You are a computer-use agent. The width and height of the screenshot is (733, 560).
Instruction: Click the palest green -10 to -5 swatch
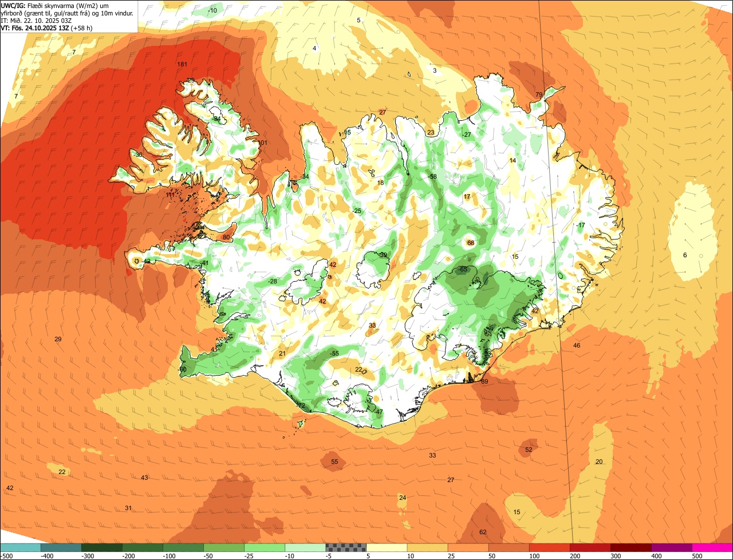[x=305, y=547]
